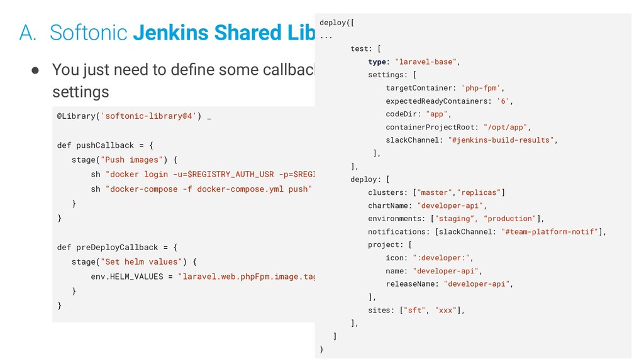This screenshot has width=644, height=362.
Task: Click the 'project: [' line
Action: 390,245
